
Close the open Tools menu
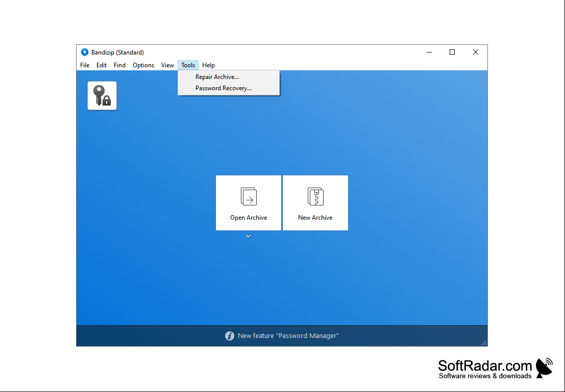tap(188, 65)
